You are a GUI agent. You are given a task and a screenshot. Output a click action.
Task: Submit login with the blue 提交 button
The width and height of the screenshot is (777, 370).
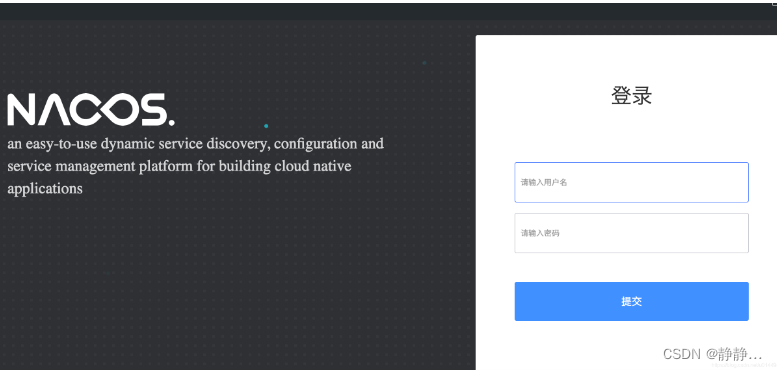[631, 301]
